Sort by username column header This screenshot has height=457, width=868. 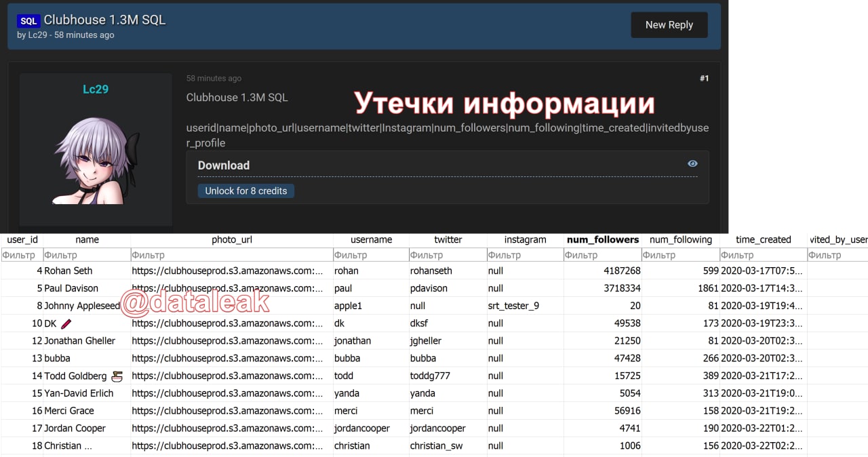[x=371, y=239]
